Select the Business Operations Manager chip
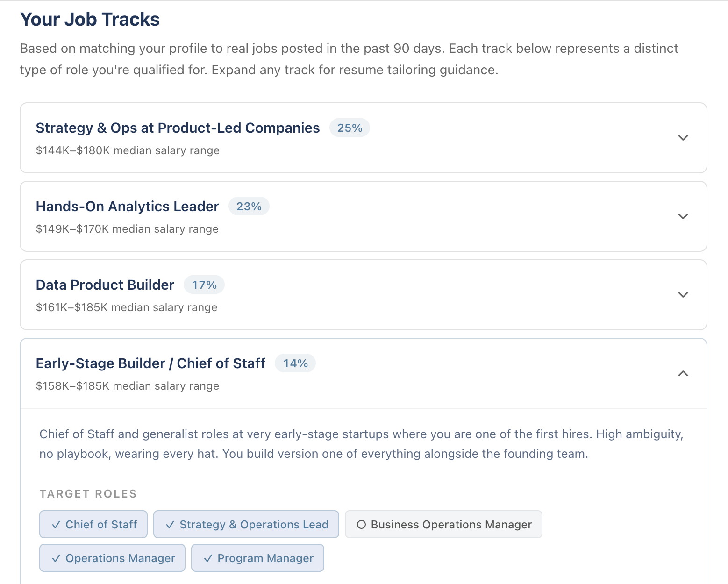Viewport: 728px width, 584px height. [x=443, y=524]
